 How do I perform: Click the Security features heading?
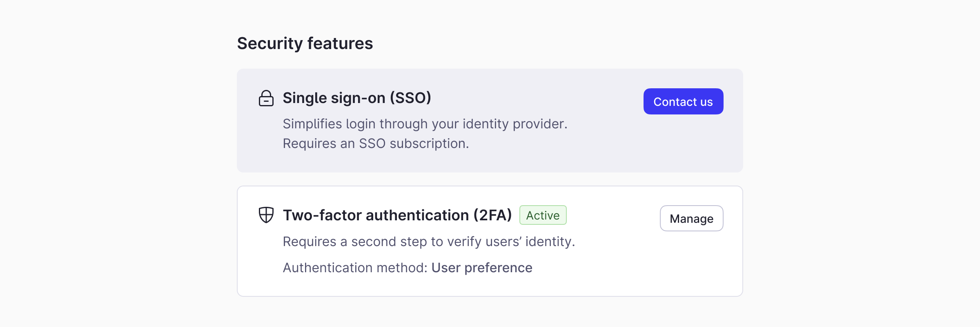[305, 43]
